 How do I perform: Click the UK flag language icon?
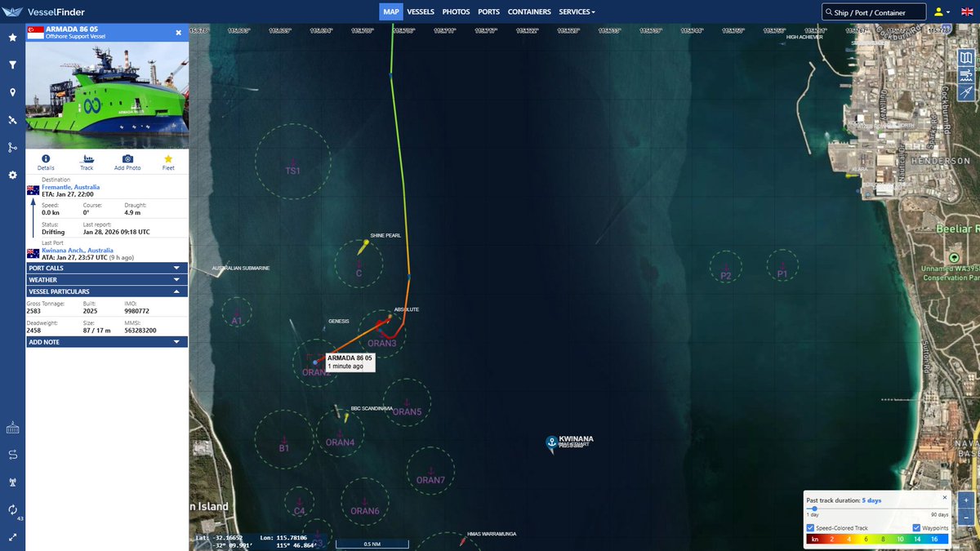969,11
